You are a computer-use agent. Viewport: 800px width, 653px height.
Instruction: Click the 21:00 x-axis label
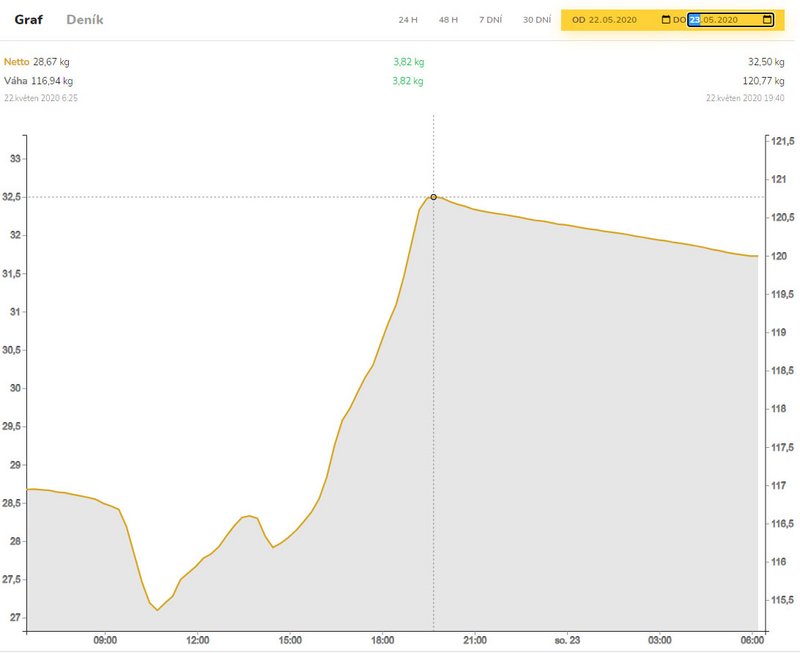[x=475, y=640]
